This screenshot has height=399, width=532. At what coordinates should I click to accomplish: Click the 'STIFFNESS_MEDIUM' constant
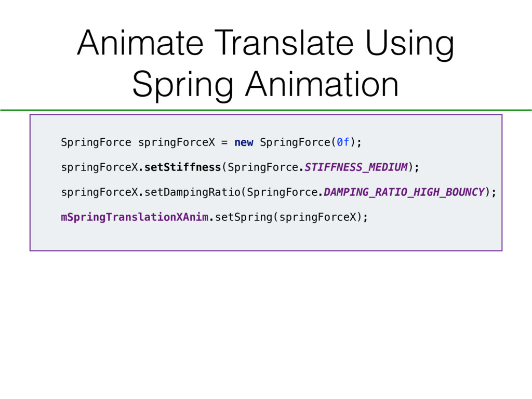click(356, 167)
